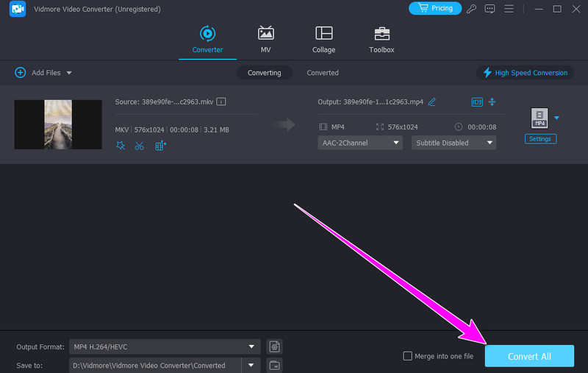588x373 pixels.
Task: Open the ID3 metadata editor icon
Action: tap(476, 102)
